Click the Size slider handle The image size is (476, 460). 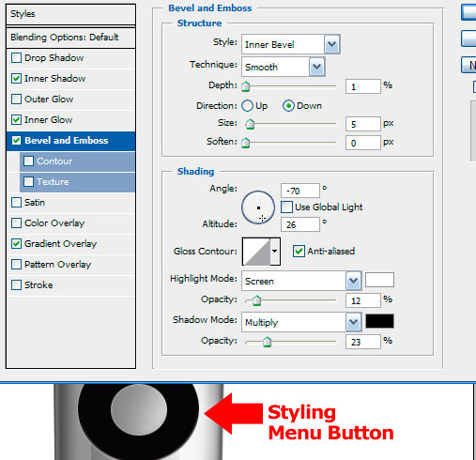(x=250, y=124)
